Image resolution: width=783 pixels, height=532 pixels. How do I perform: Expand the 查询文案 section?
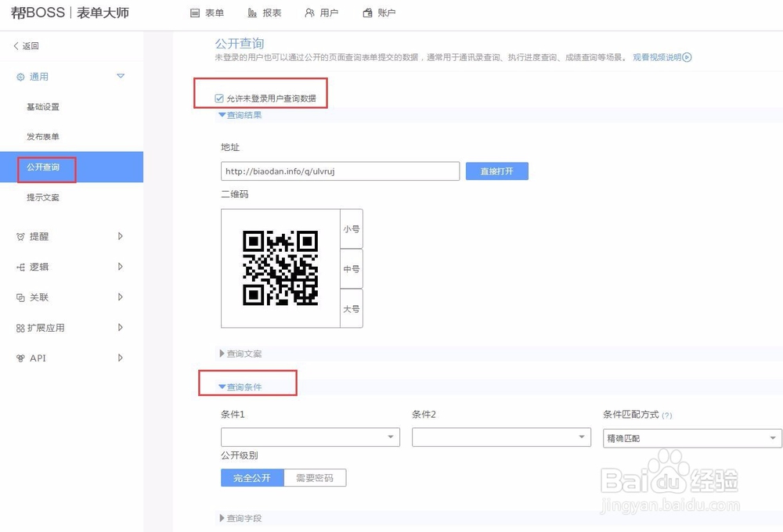click(240, 354)
